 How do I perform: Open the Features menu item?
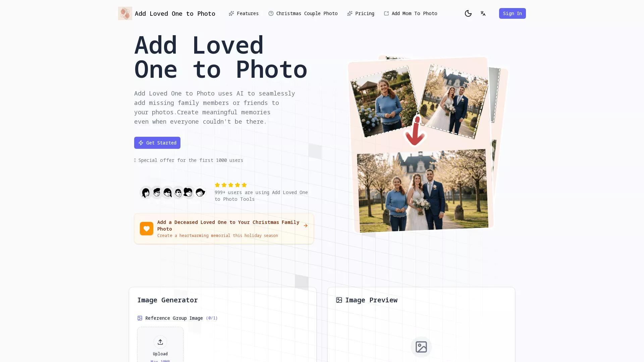248,13
